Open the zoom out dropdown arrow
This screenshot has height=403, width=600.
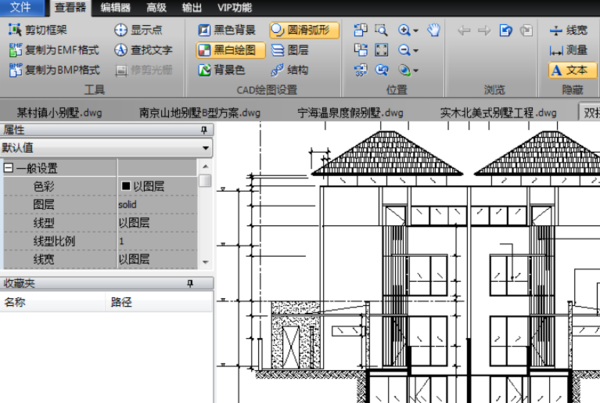[416, 51]
